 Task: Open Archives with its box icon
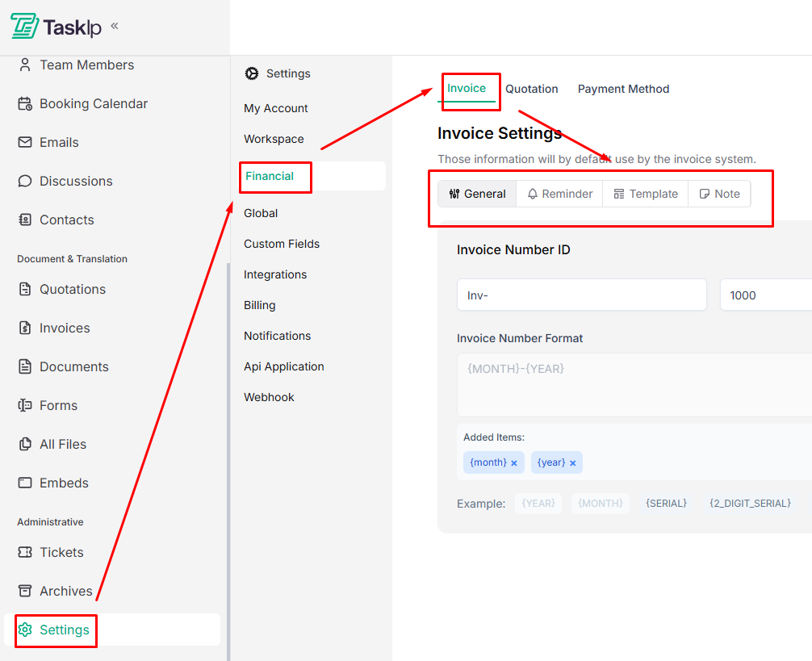coord(25,591)
